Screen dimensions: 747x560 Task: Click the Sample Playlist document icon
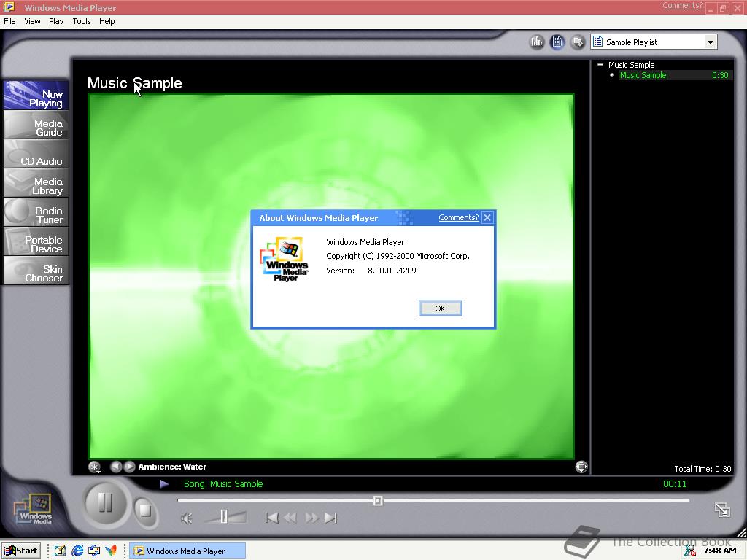(598, 42)
